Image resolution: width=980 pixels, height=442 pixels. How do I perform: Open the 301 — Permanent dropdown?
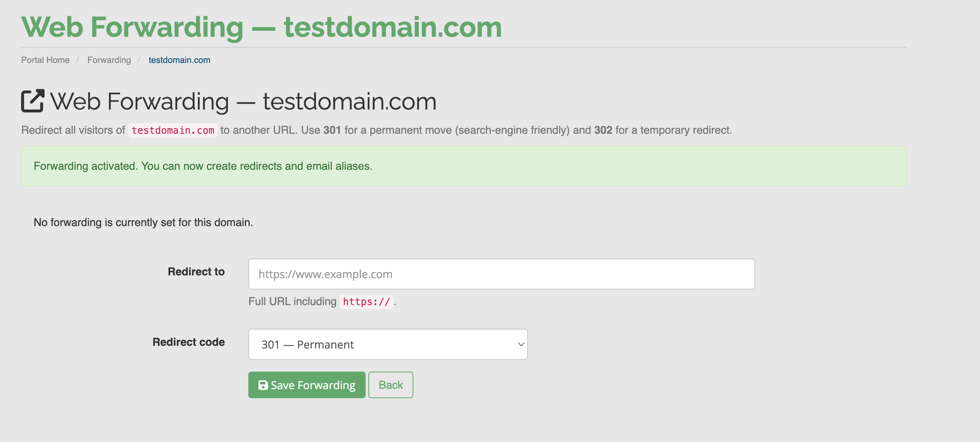tap(387, 344)
